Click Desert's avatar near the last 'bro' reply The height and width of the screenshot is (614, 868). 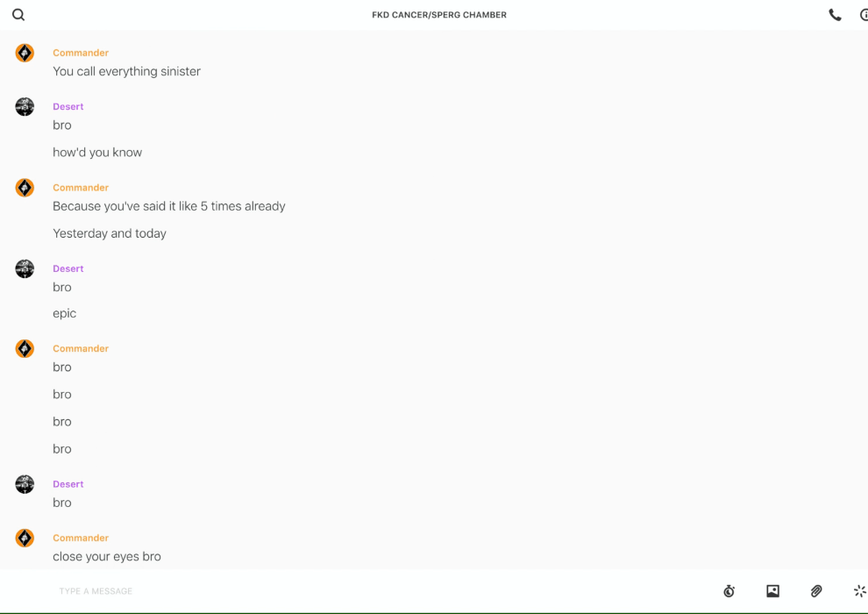tap(25, 484)
